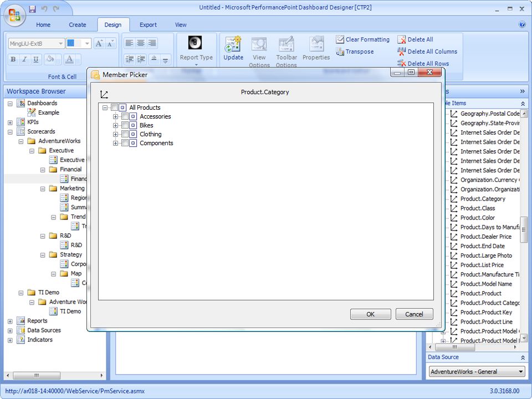
Task: Expand the Bikes node
Action: (115, 125)
